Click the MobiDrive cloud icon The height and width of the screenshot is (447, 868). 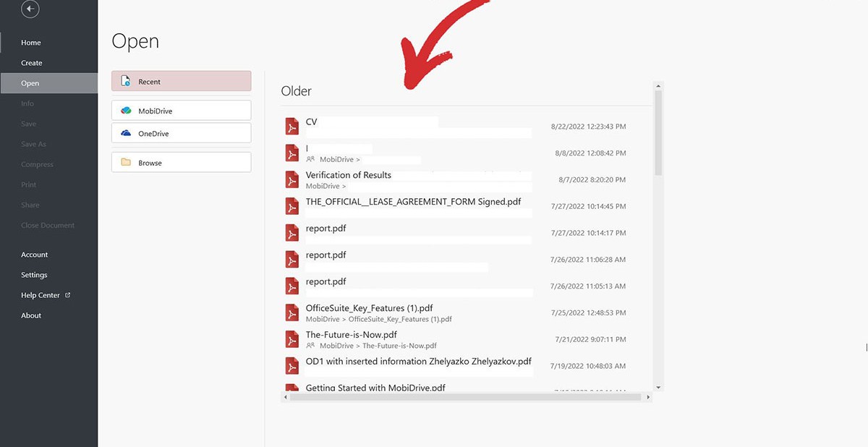(126, 111)
